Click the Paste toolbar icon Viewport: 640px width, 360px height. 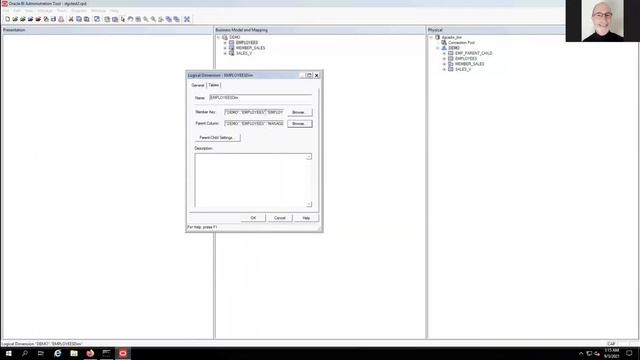(x=87, y=19)
